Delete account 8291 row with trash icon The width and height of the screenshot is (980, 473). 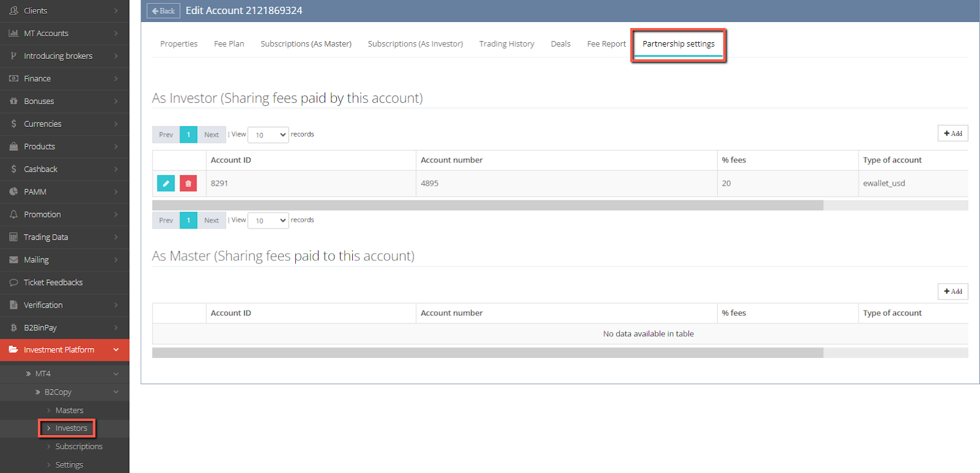tap(188, 183)
